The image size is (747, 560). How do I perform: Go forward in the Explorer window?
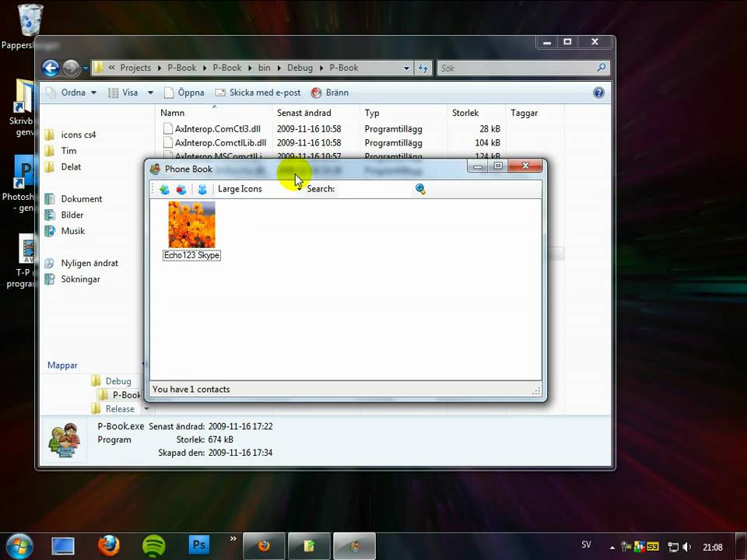(x=71, y=68)
